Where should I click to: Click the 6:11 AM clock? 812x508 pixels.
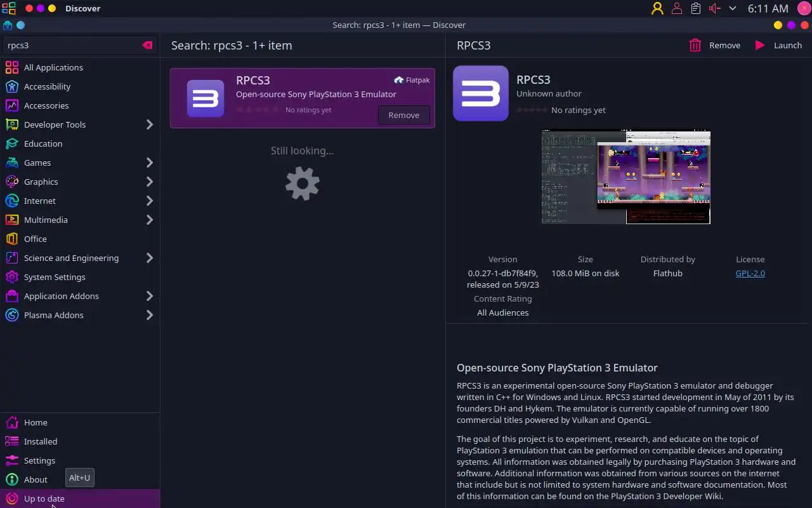[x=768, y=8]
